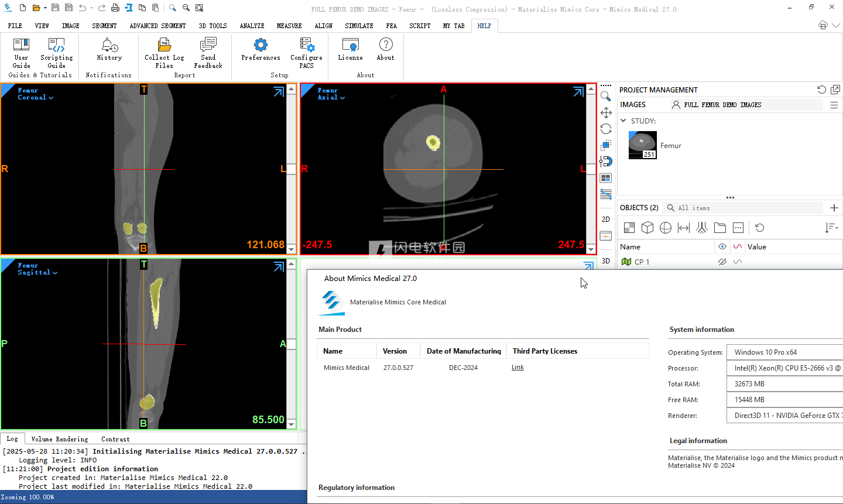Filter objects by folder icon
Image resolution: width=843 pixels, height=504 pixels.
[x=720, y=228]
